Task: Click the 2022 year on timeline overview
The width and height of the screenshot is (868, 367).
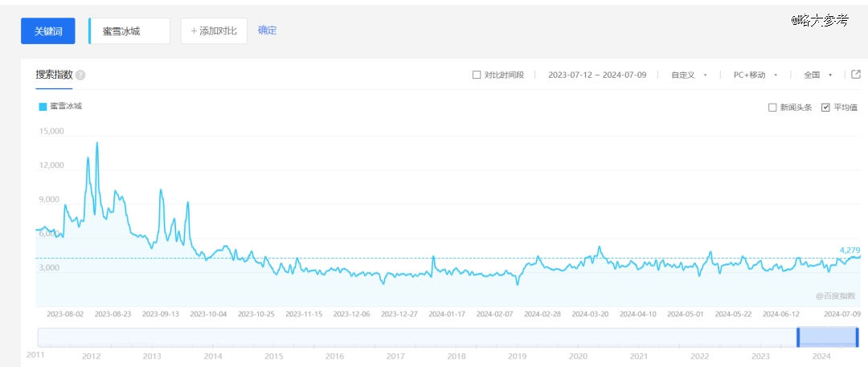Action: (700, 356)
